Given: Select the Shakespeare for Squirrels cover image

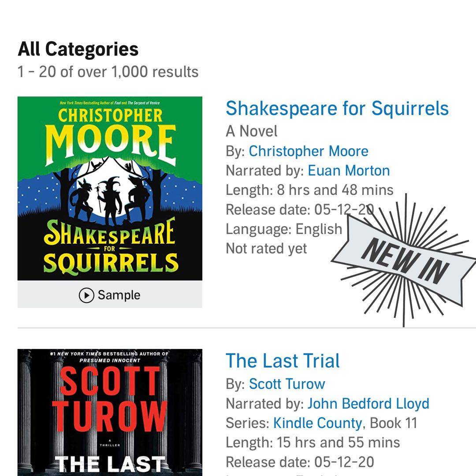Looking at the screenshot, I should pos(110,189).
